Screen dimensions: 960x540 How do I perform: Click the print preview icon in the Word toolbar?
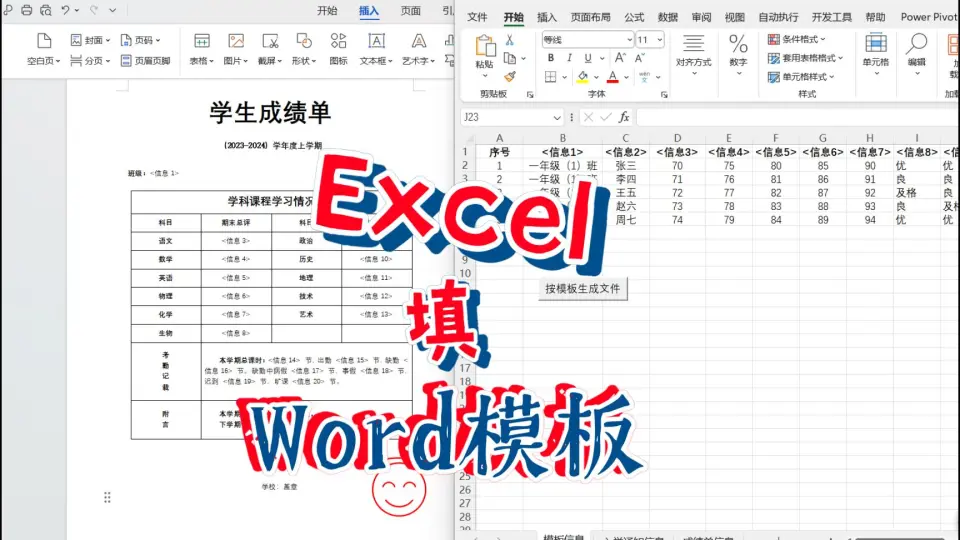pos(46,10)
